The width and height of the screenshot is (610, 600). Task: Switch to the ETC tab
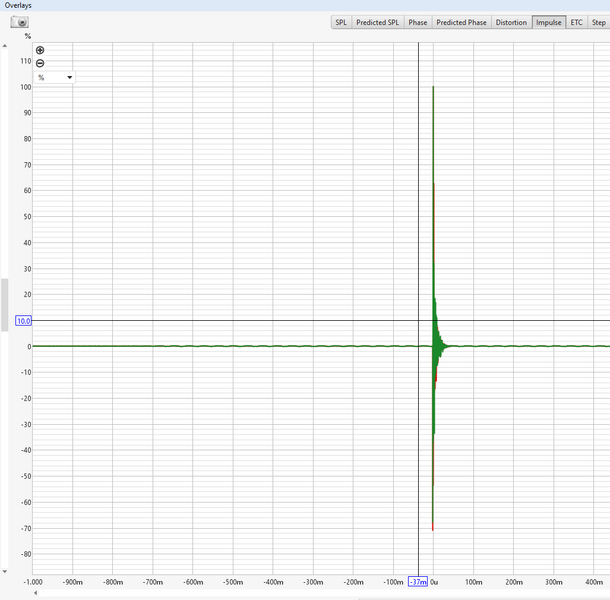[x=577, y=23]
